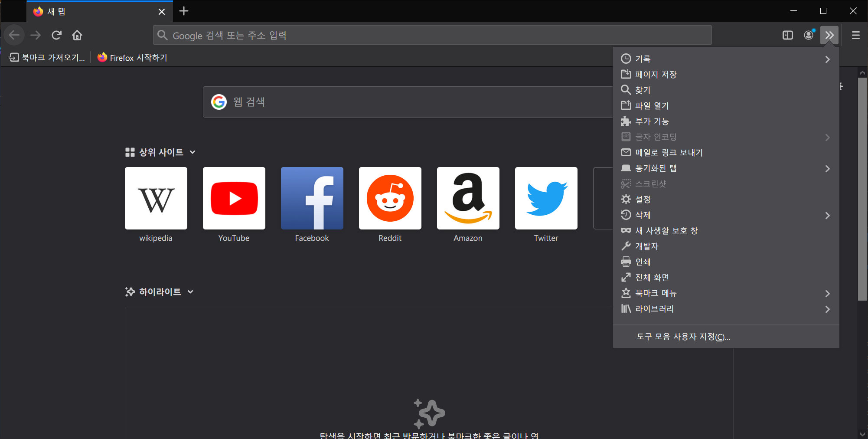The image size is (868, 439).
Task: Expand 북마크 메뉴 submenu arrow
Action: 827,294
